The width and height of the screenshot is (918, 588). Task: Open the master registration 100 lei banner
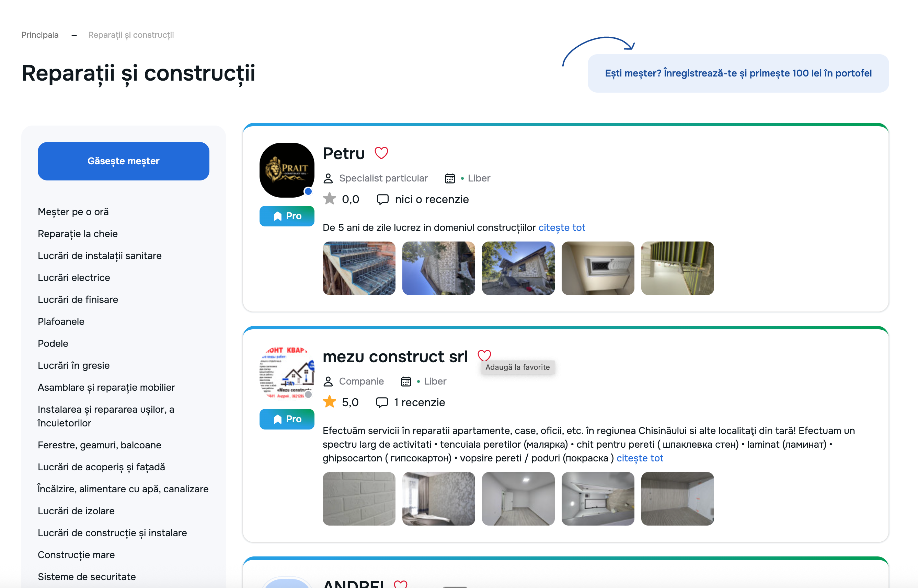(x=738, y=73)
